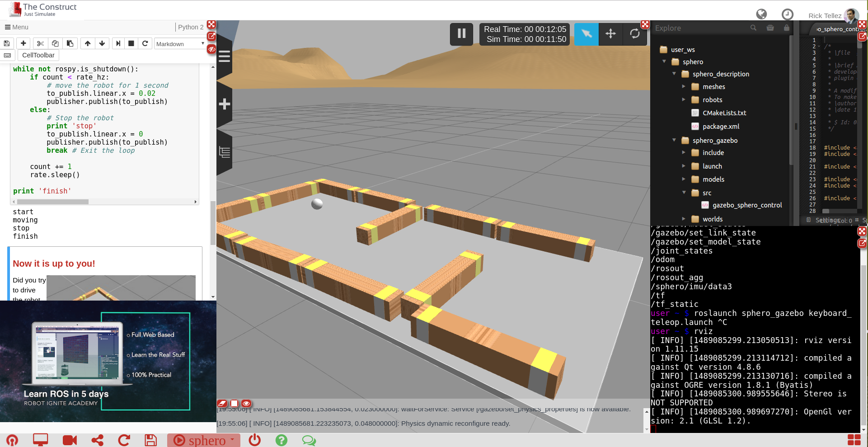Restart the notebook kernel
Screen dimensions: 868x447
click(x=145, y=43)
